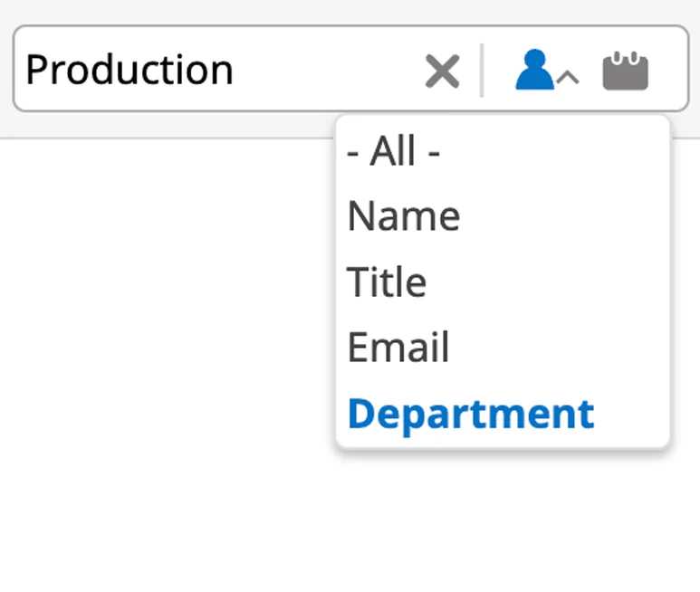Pick the "Title" search field option

tap(387, 282)
